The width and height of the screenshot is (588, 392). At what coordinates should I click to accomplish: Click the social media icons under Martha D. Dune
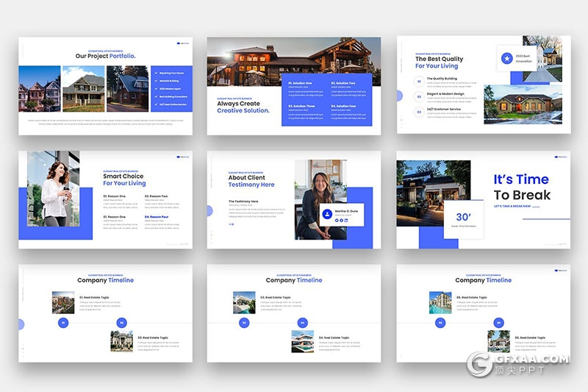(342, 221)
